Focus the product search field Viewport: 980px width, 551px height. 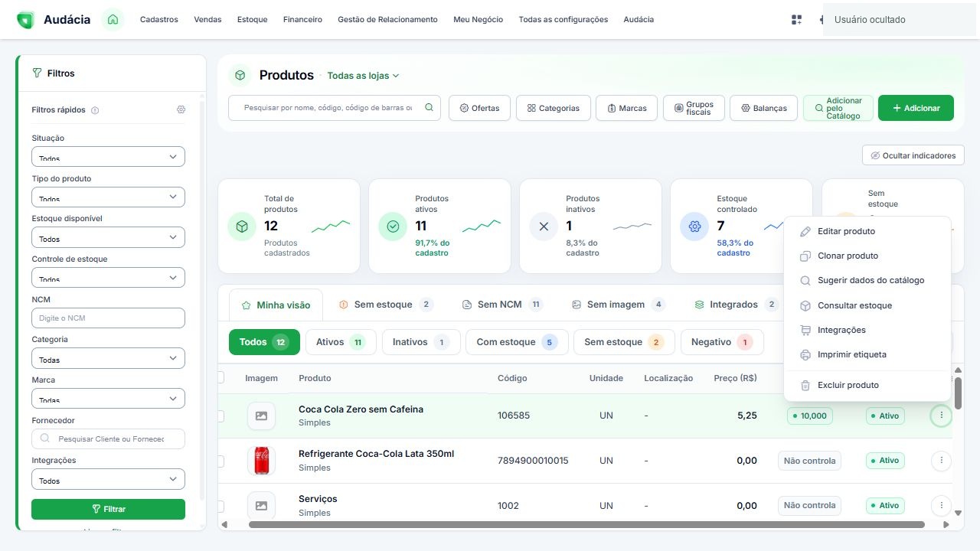[x=335, y=108]
